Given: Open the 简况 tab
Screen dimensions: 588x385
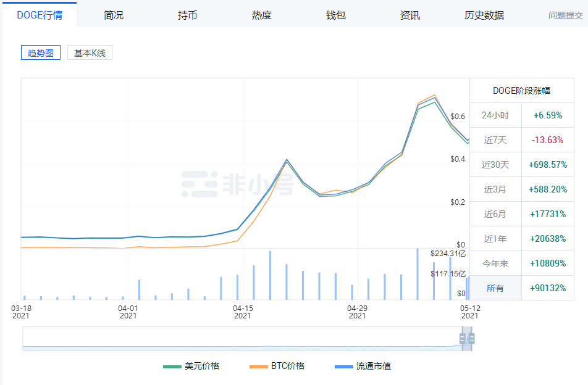Looking at the screenshot, I should click(114, 15).
